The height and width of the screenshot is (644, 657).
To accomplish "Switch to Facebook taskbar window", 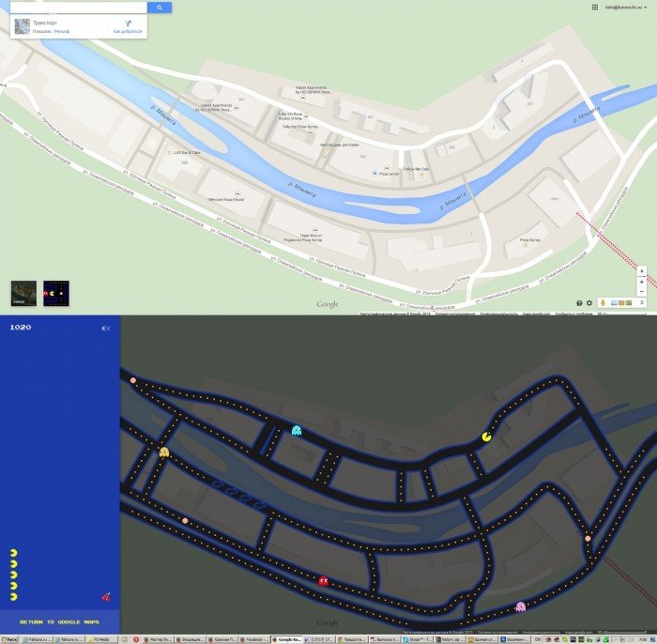I will click(x=254, y=640).
